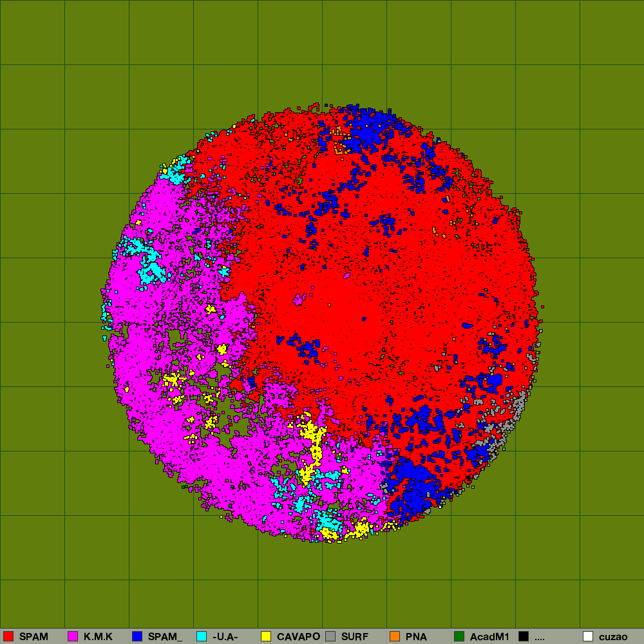Click the orange PNA legend swatch
Screen dimensions: 644x644
tap(395, 636)
